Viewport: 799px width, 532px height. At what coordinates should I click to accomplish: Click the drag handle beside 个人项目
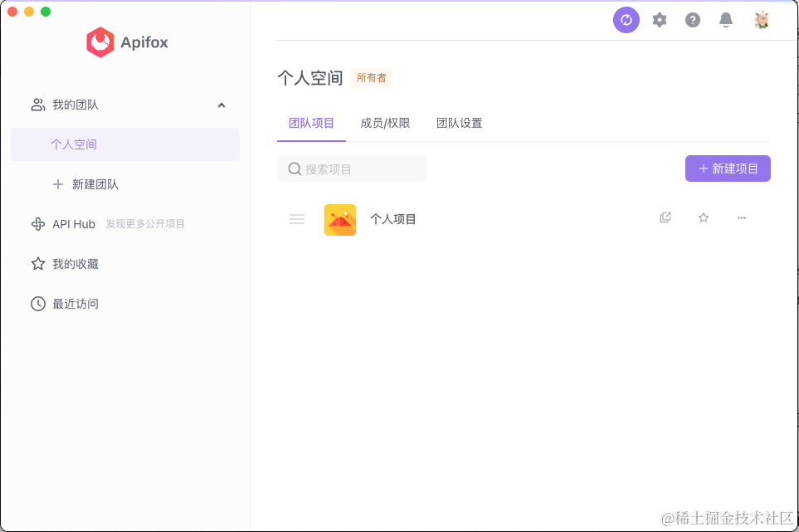297,219
